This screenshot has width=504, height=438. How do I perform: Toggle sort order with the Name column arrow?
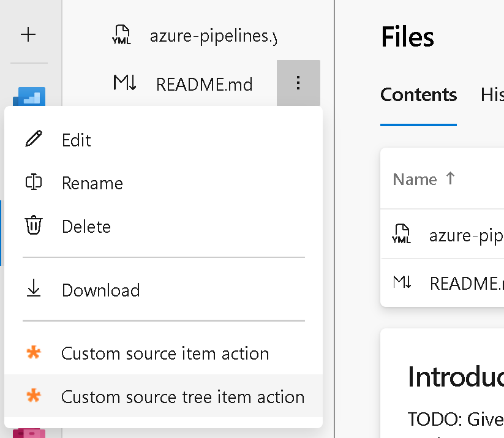[451, 179]
